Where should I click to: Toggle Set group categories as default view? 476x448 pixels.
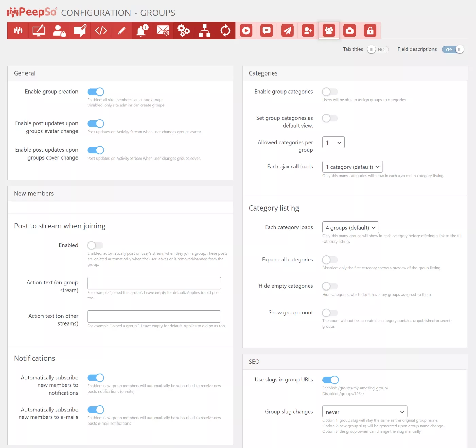(x=330, y=118)
